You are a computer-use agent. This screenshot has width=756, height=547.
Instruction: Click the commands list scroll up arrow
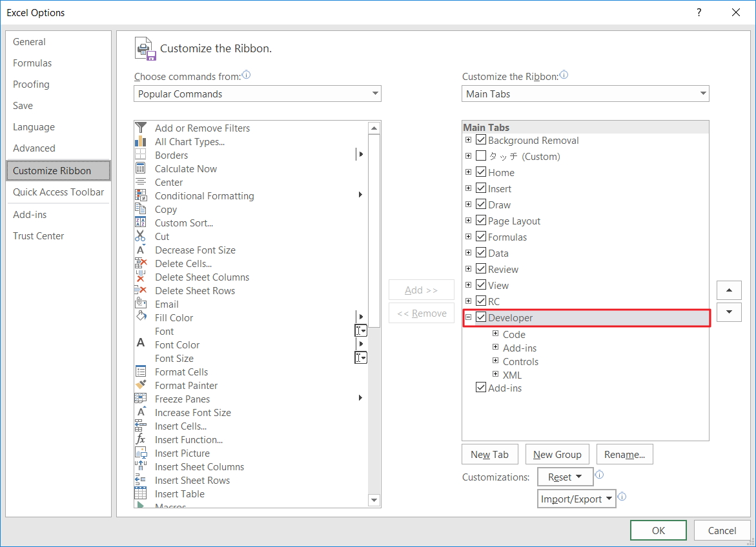(374, 128)
